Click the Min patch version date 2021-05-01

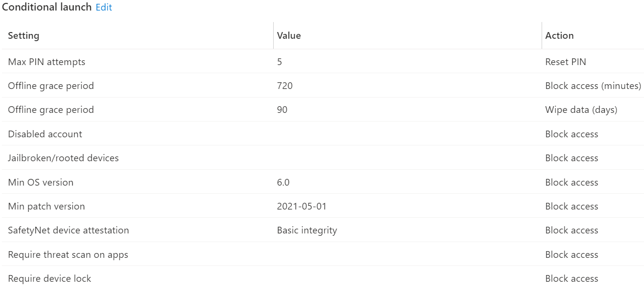(x=302, y=206)
